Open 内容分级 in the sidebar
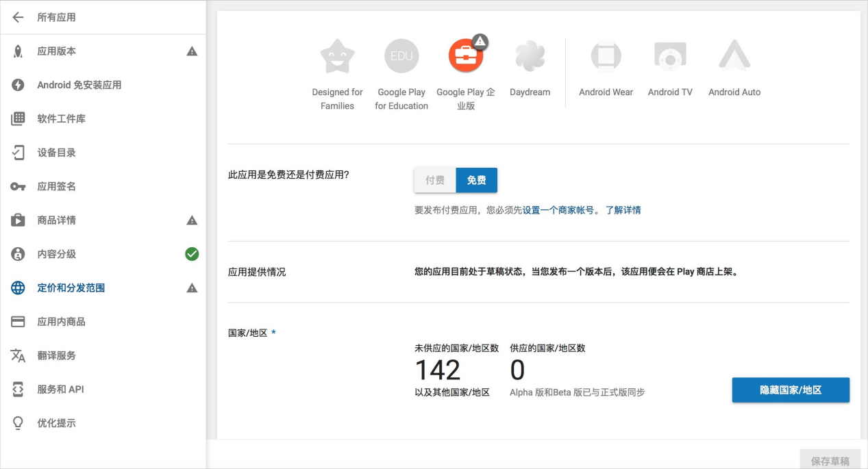Viewport: 868px width, 469px height. click(x=57, y=254)
